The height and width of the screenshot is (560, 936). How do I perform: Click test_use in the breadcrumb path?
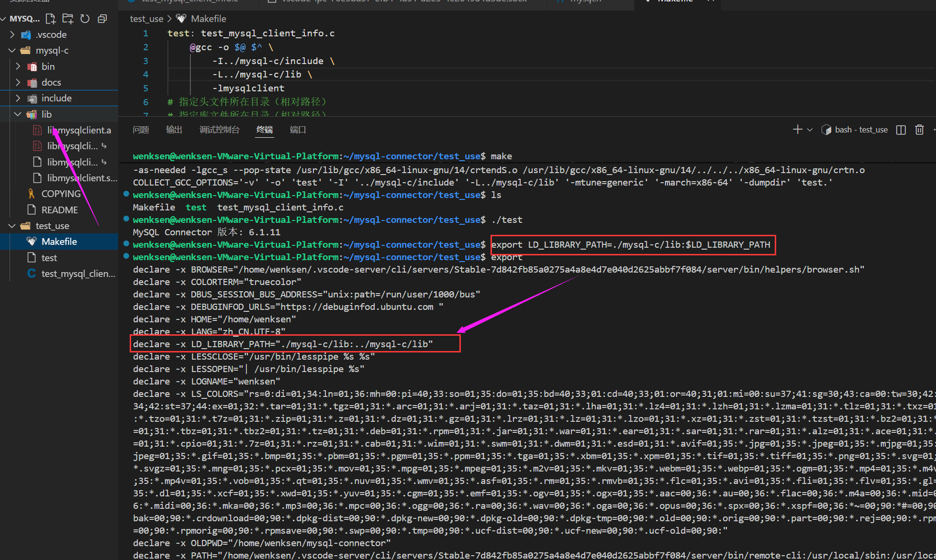(146, 19)
